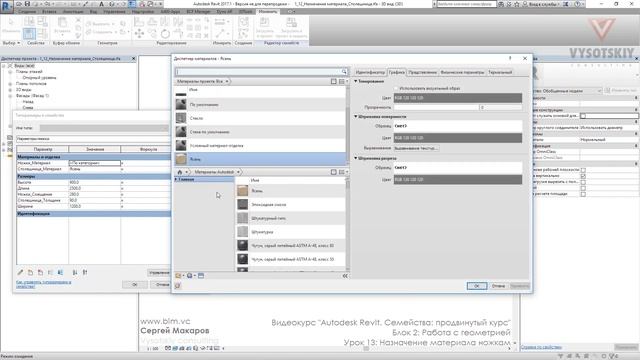Click the transparency value field
This screenshot has width=640, height=360.
(500, 107)
